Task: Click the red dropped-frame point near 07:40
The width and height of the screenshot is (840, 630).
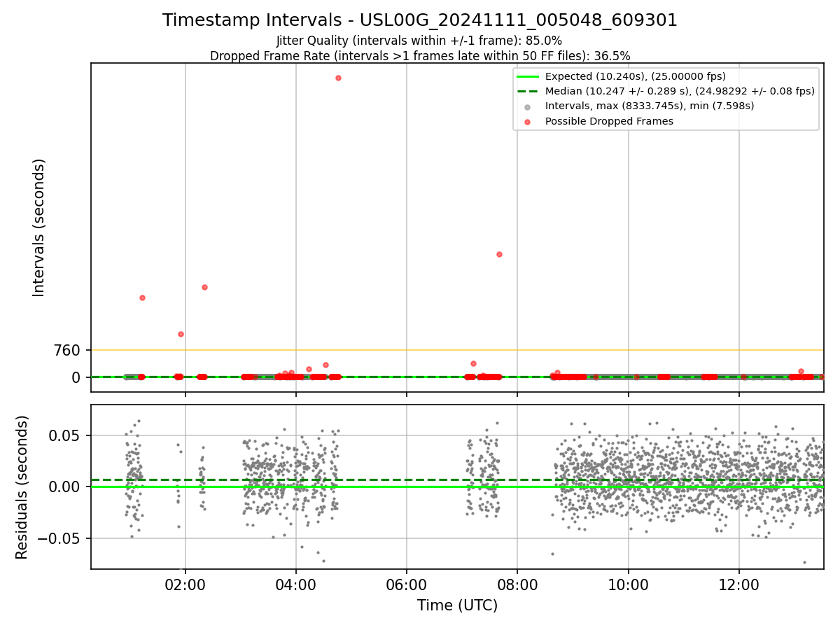Action: coord(499,254)
